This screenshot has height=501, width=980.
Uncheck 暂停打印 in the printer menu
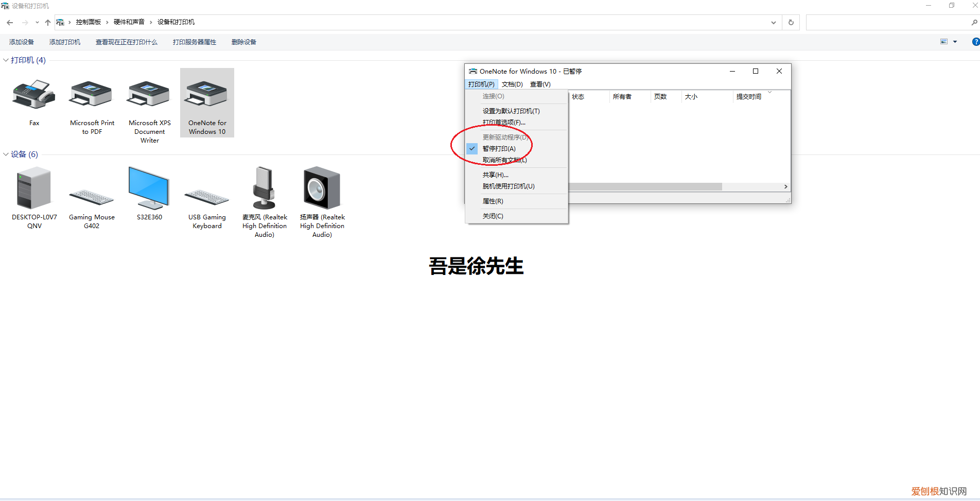499,148
